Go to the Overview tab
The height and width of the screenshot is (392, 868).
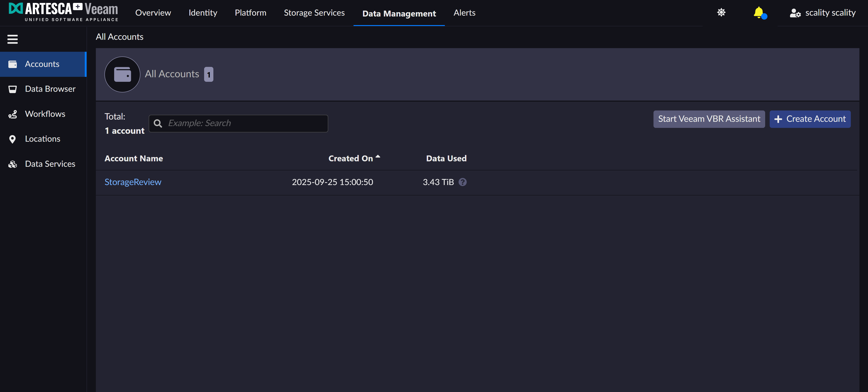[x=153, y=13]
